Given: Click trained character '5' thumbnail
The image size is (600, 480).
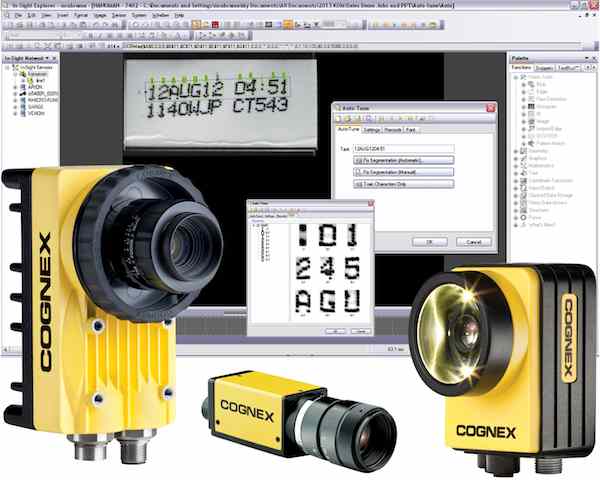Looking at the screenshot, I should pos(351,268).
